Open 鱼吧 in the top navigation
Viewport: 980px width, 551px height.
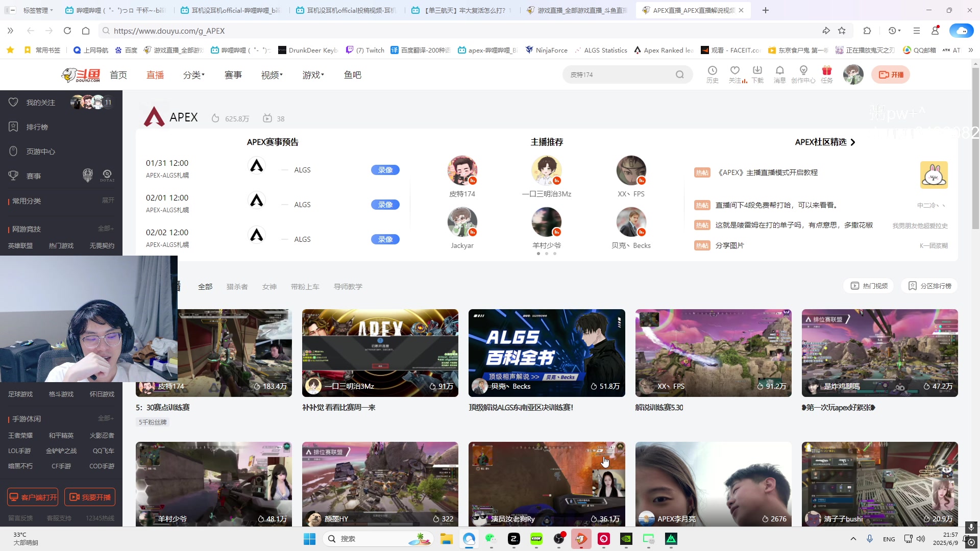click(353, 75)
